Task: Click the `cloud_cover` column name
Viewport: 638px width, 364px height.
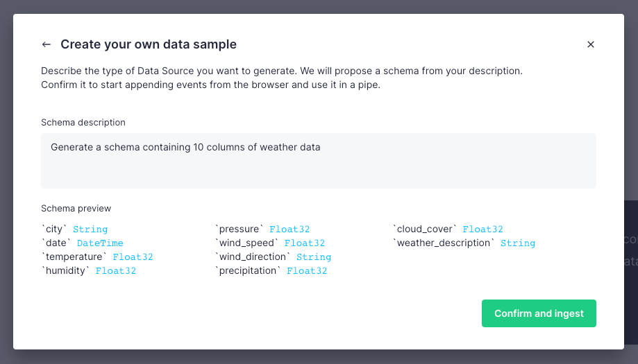Action: (425, 229)
